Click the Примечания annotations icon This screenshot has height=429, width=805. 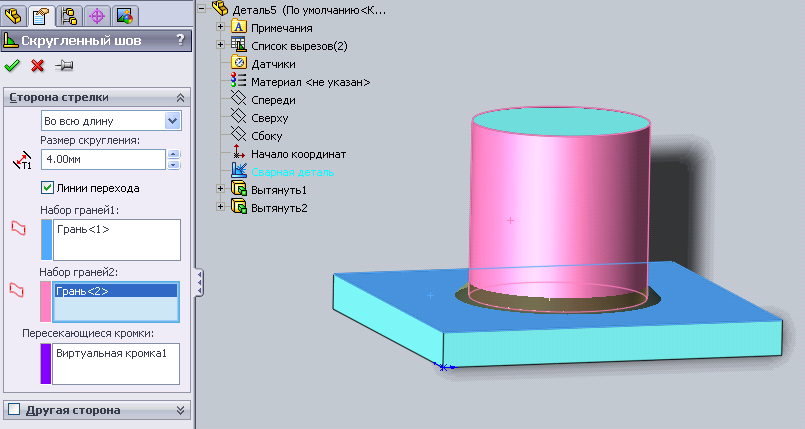238,27
